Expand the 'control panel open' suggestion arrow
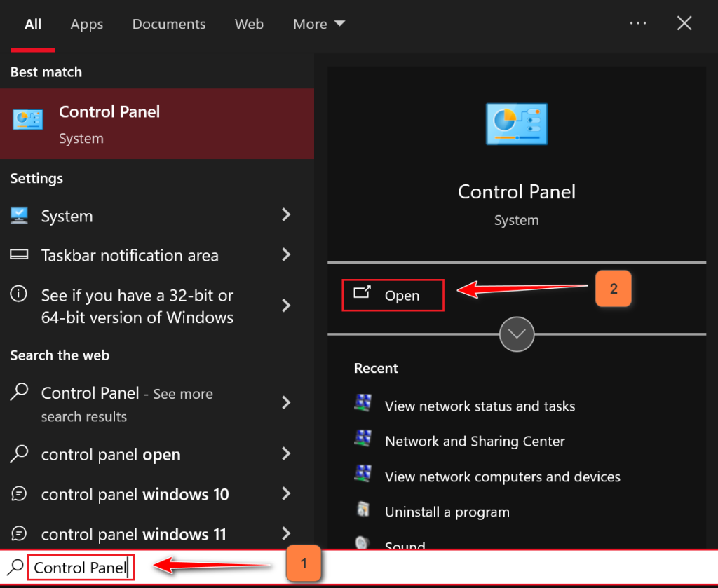Screen dimensions: 718x588 (x=286, y=454)
